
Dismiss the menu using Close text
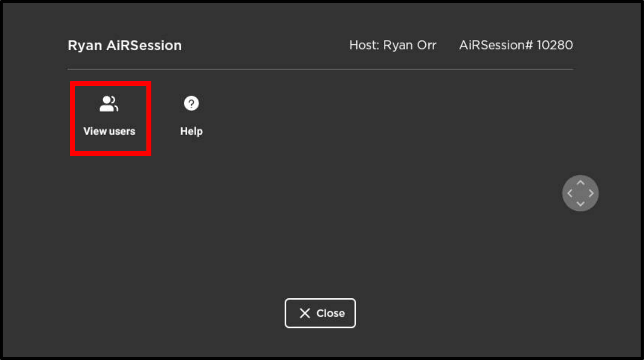pyautogui.click(x=331, y=313)
